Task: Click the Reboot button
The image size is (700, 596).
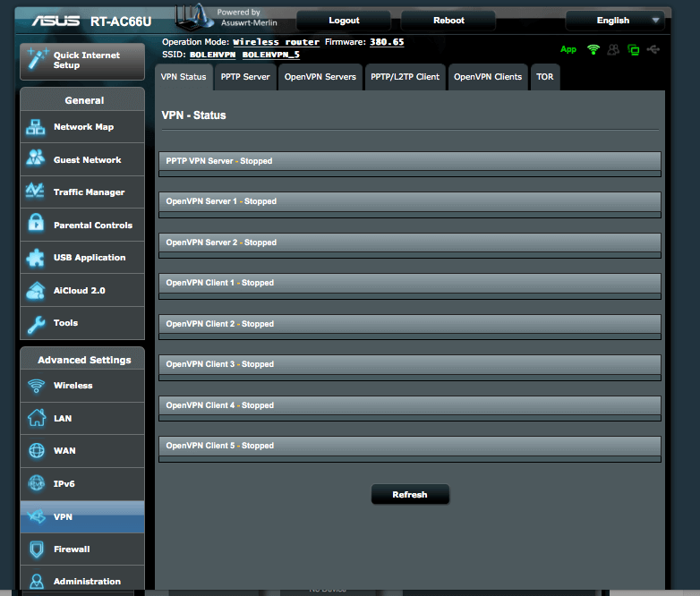Action: coord(448,21)
